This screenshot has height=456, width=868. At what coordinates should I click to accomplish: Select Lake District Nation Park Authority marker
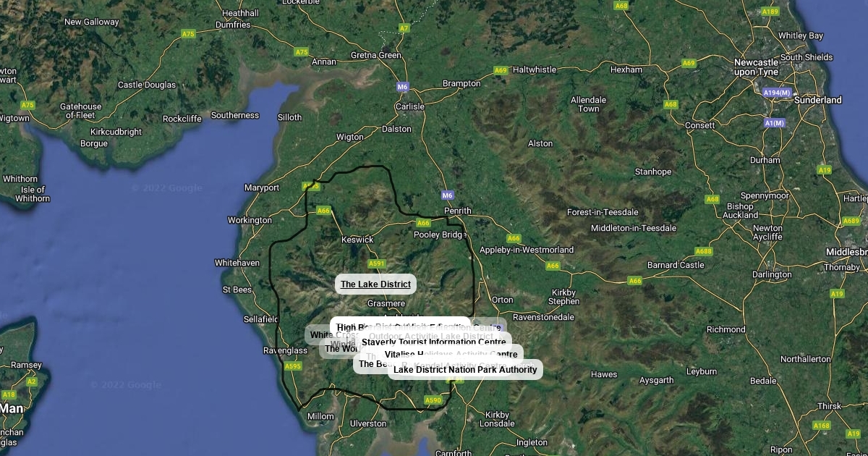coord(465,370)
